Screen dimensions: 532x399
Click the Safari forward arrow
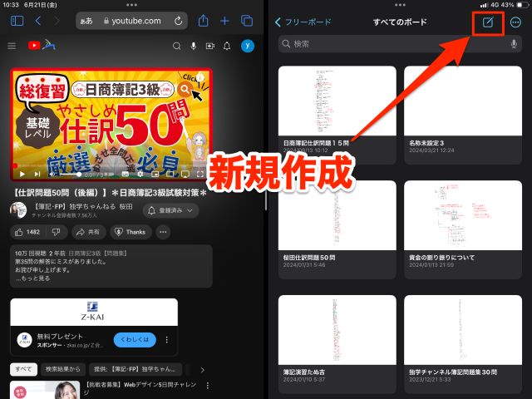click(57, 21)
